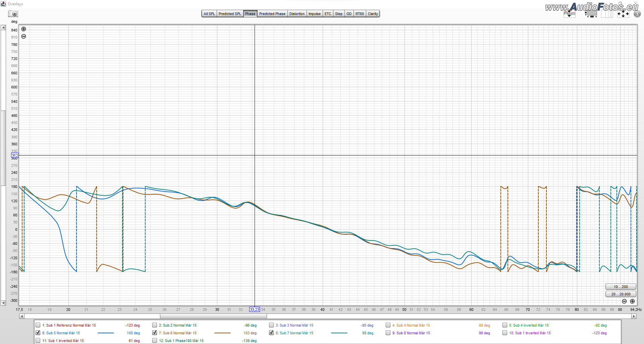Viewport: 644px width, 344px height.
Task: Click cursor value box 312 on Y axis
Action: click(15, 155)
